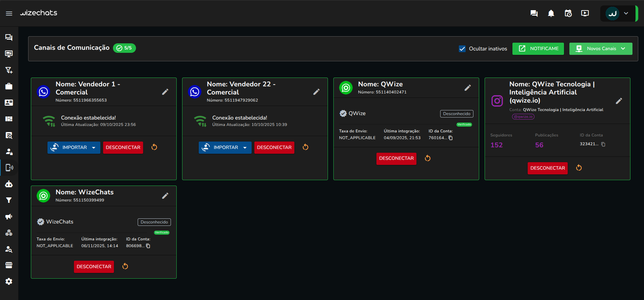Open the chatbot robot icon in sidebar
This screenshot has height=300, width=644.
(9, 184)
